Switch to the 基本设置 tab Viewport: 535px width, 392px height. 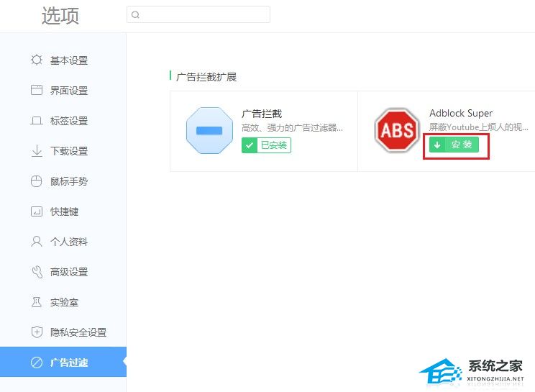click(68, 60)
